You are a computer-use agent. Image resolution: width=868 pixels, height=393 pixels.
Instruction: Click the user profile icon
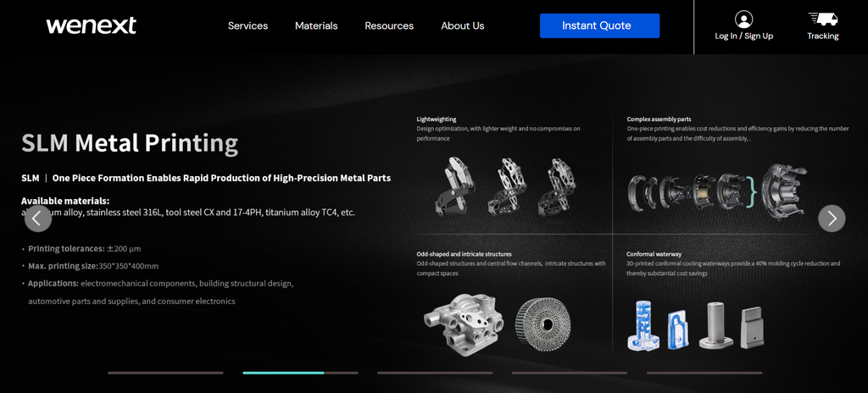[x=743, y=19]
